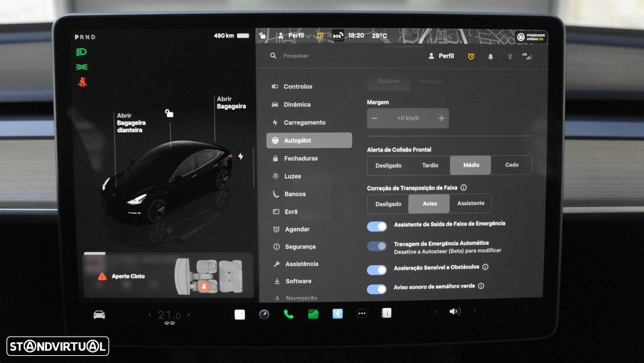The height and width of the screenshot is (363, 644).
Task: Open the all-apps three dots launcher
Action: click(362, 313)
